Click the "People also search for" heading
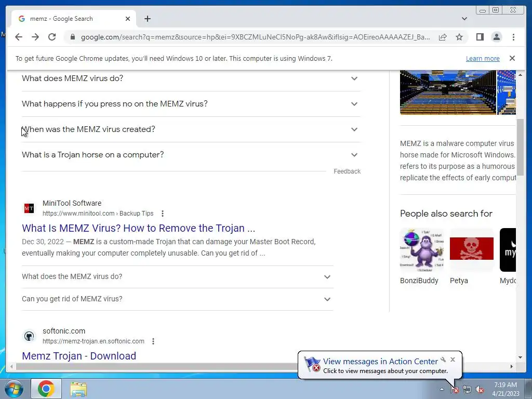 pos(446,214)
